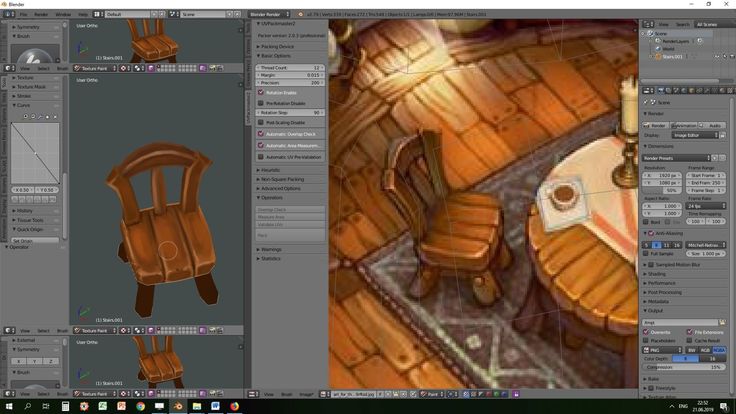Expand the Packing Device panel
This screenshot has height=414, width=736.
[276, 46]
